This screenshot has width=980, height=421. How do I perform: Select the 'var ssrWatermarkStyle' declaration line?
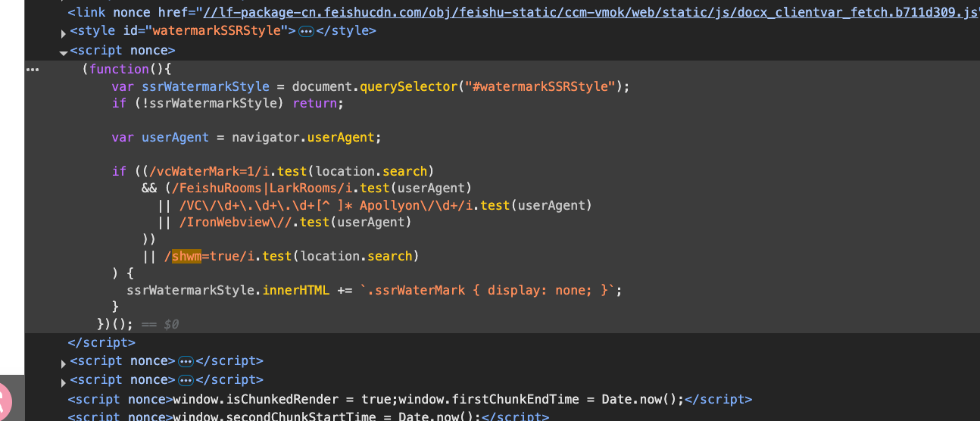pos(370,86)
